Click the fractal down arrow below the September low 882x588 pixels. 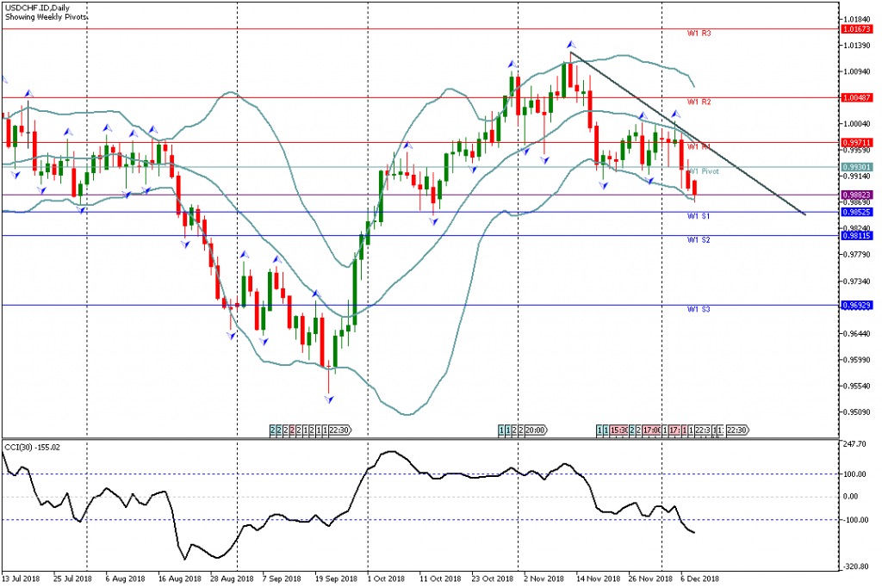click(328, 399)
